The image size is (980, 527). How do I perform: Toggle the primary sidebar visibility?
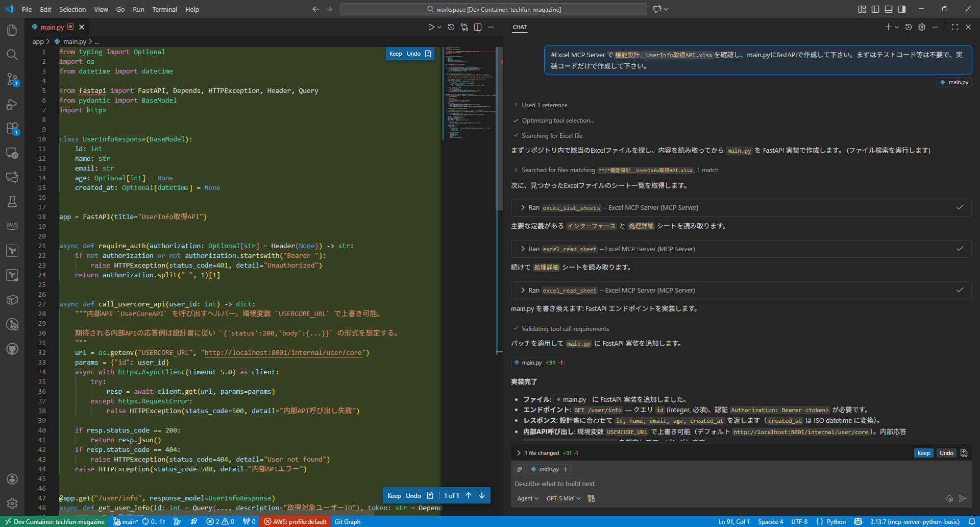[875, 9]
